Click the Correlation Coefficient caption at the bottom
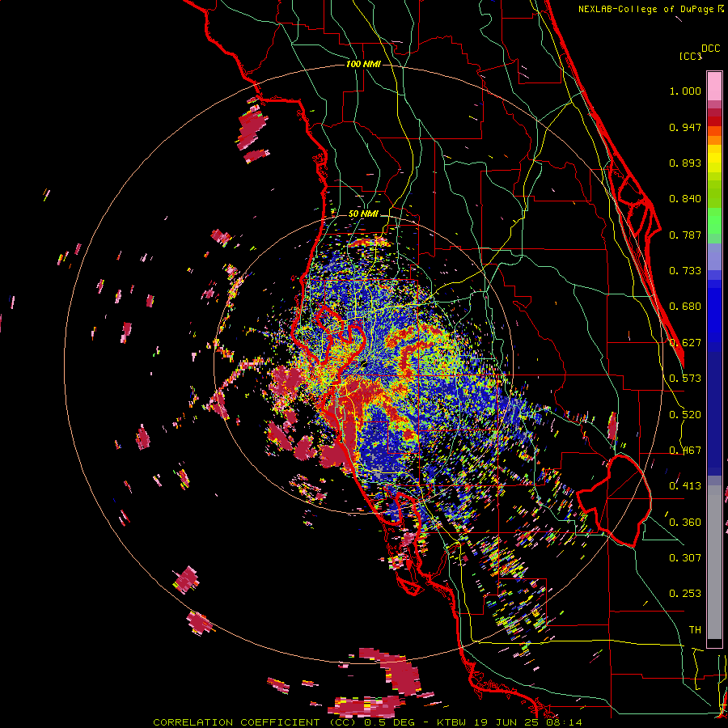This screenshot has width=728, height=728. (x=367, y=722)
